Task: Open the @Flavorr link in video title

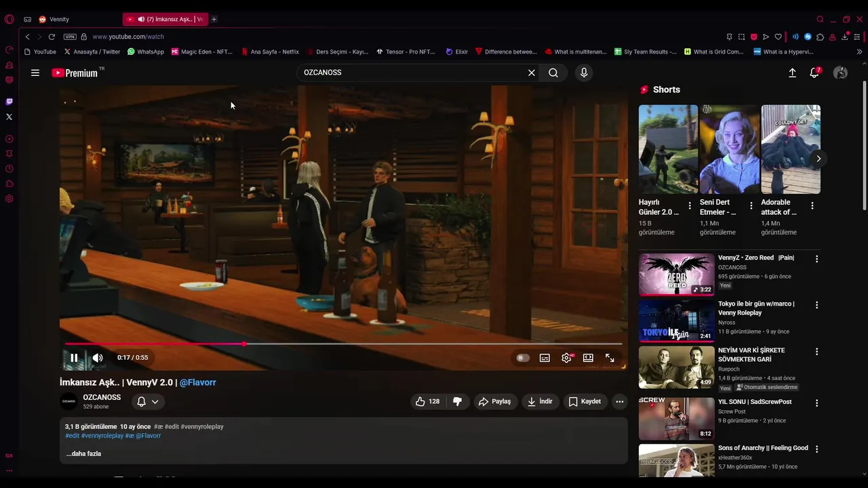Action: tap(197, 382)
